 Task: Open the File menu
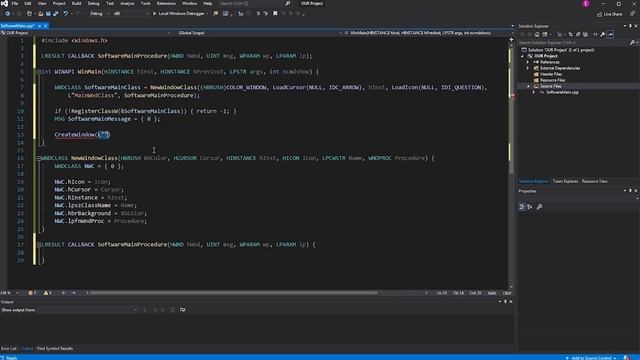pos(15,3)
